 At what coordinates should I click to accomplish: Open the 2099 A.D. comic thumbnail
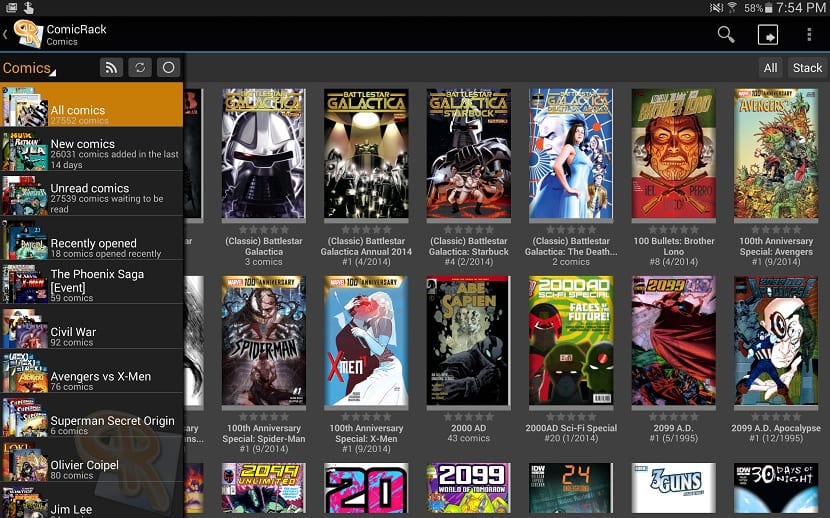click(x=672, y=341)
